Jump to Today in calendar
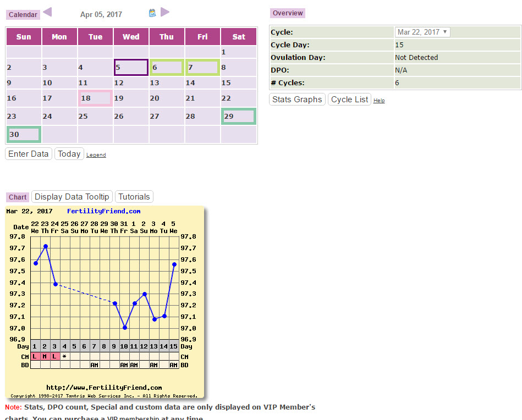This screenshot has width=522, height=420. (x=69, y=154)
